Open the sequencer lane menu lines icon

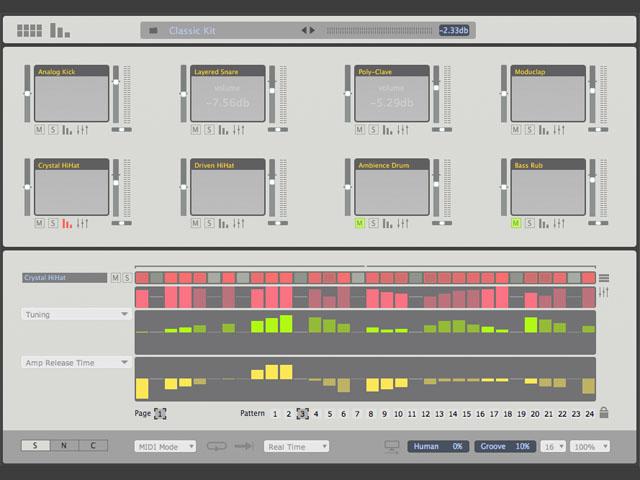pos(604,278)
